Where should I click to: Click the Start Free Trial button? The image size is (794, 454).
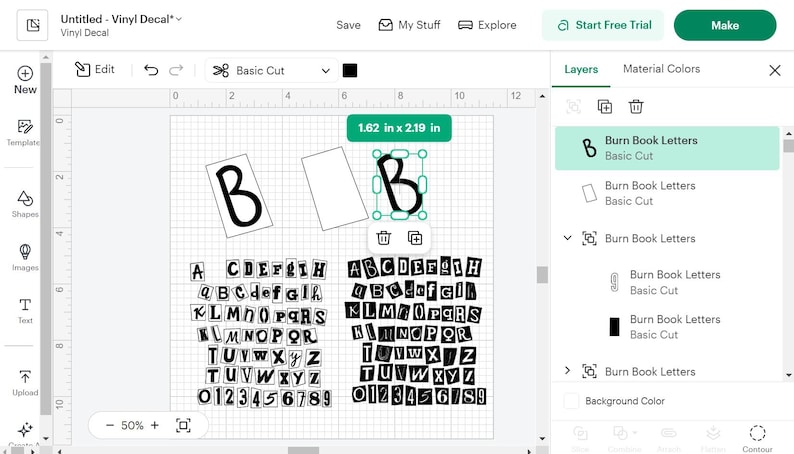click(603, 25)
